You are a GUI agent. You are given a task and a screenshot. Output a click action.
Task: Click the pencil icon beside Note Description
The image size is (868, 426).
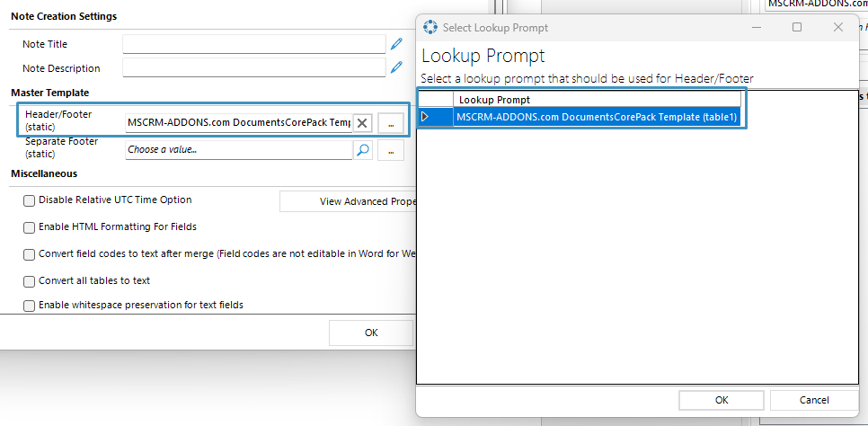395,67
